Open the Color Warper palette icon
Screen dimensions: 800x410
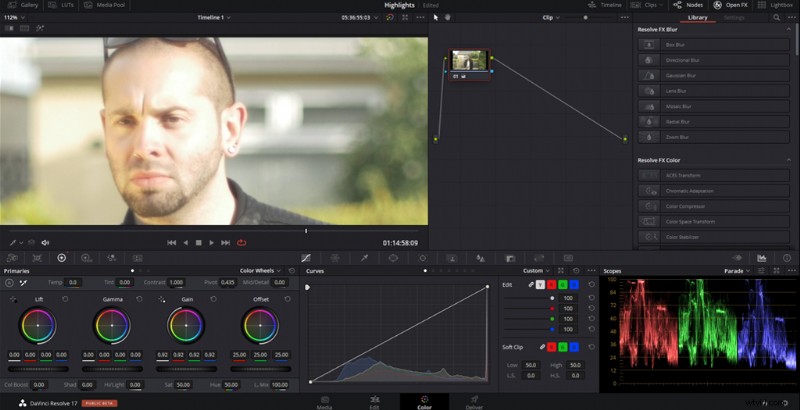point(335,258)
